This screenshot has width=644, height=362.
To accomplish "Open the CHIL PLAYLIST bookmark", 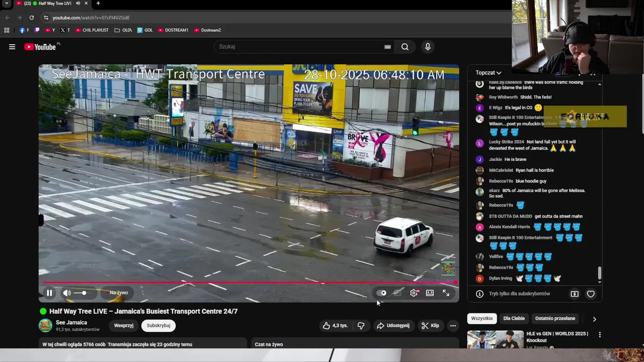I will [x=92, y=30].
